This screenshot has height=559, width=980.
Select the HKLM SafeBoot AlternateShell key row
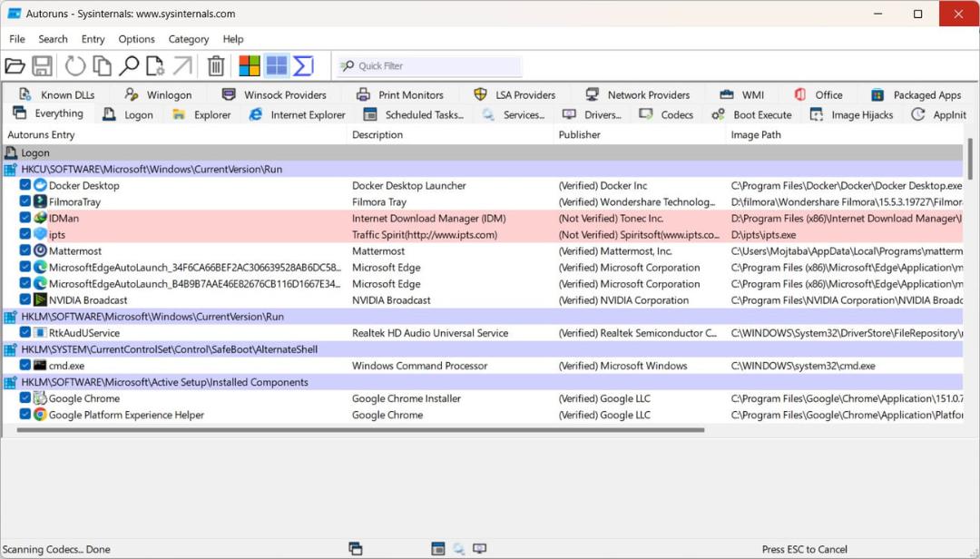[x=483, y=348]
